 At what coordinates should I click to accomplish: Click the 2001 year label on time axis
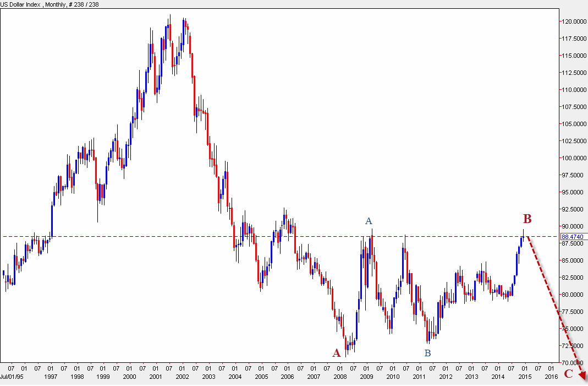click(156, 377)
